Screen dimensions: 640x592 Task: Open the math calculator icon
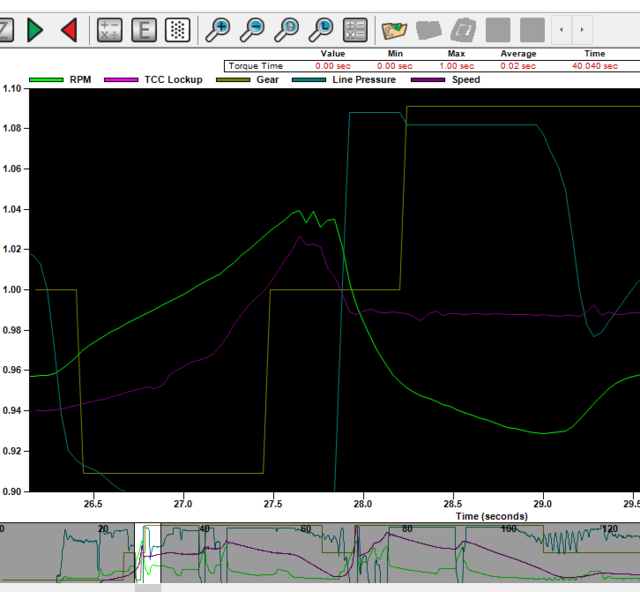[x=110, y=30]
